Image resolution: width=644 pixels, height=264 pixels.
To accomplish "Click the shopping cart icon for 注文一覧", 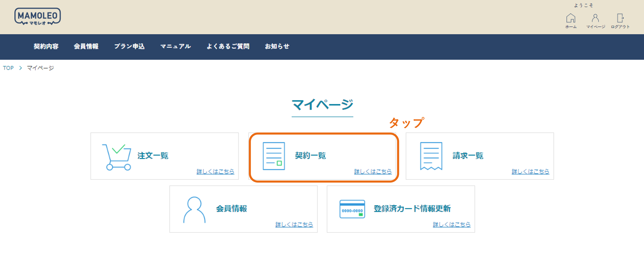I will 117,157.
